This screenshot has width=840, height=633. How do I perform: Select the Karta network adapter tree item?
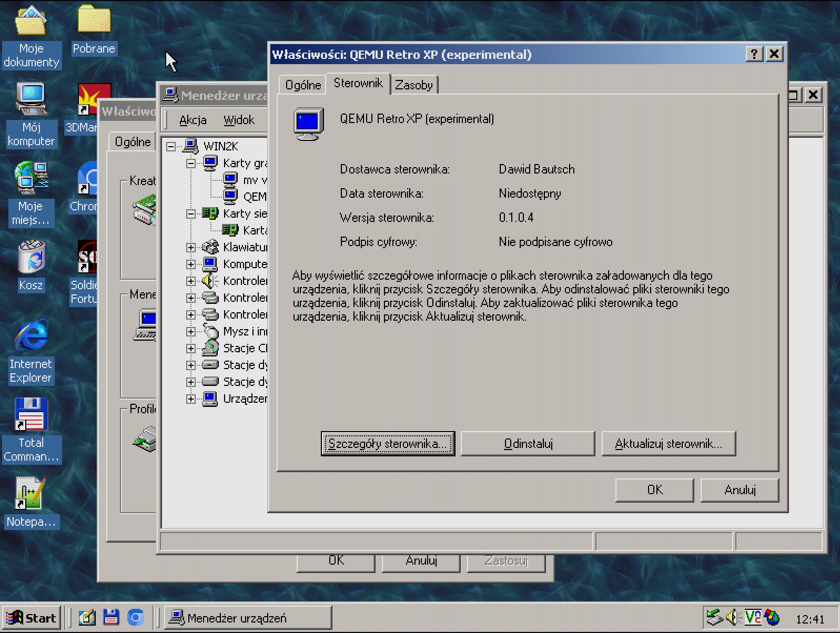pyautogui.click(x=256, y=230)
